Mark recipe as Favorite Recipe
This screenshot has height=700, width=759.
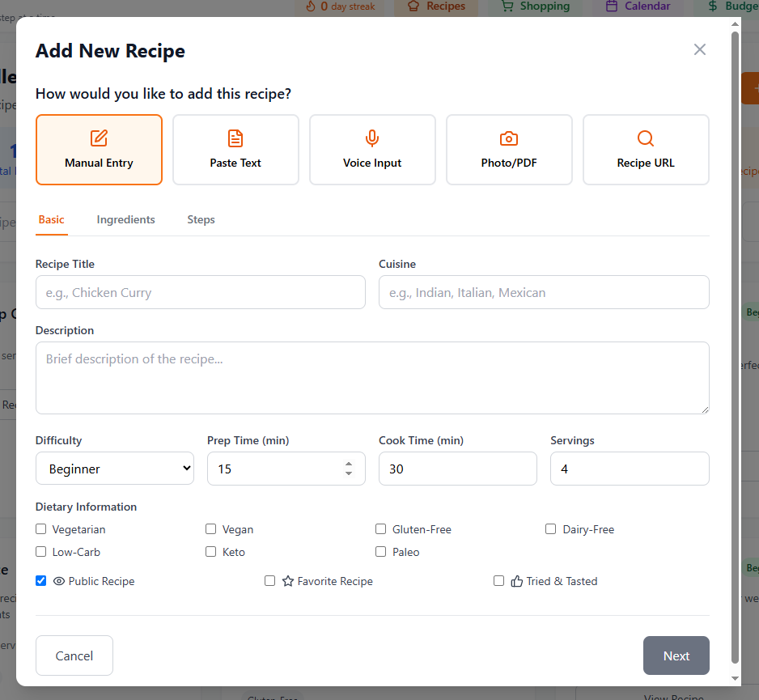tap(269, 581)
